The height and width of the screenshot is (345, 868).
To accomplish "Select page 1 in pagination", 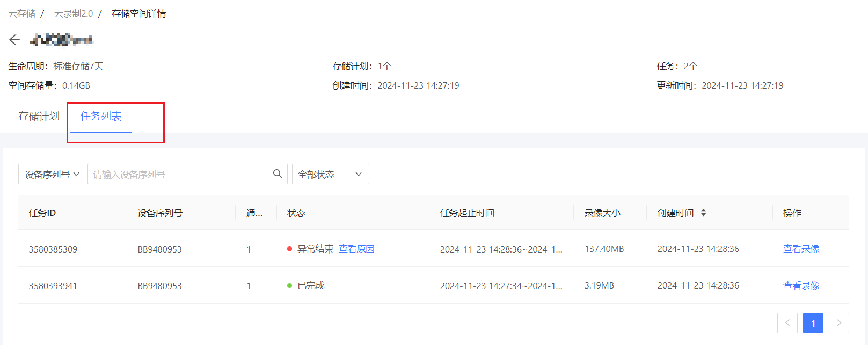I will point(813,323).
